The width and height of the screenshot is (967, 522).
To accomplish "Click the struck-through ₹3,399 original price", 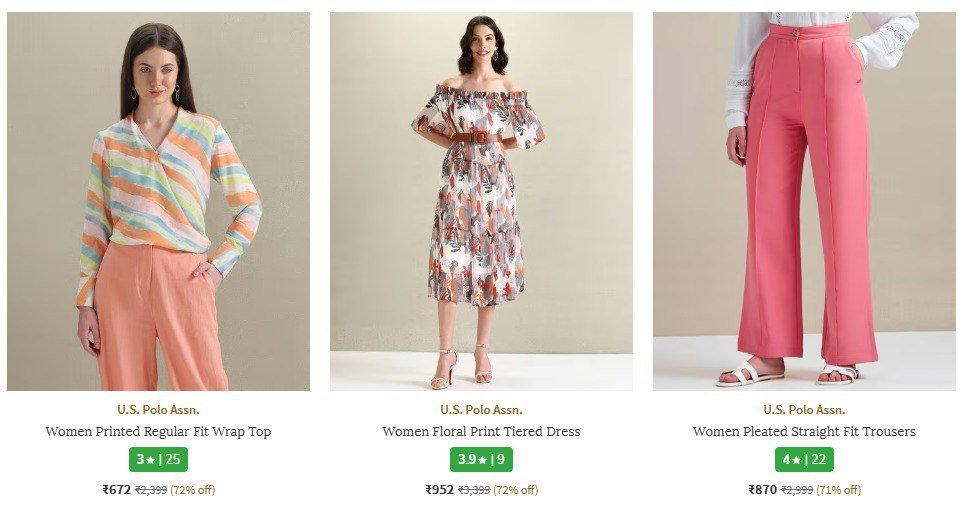I will [473, 490].
